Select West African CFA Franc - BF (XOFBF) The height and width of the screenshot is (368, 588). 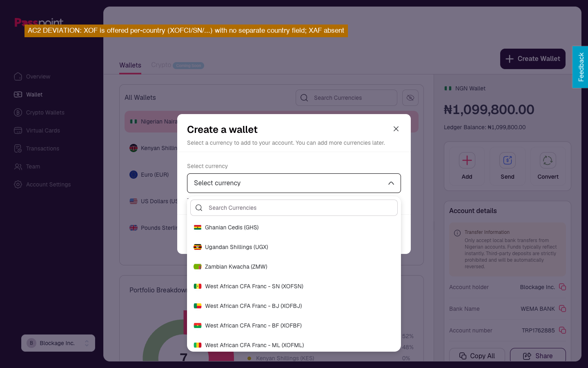(x=294, y=325)
